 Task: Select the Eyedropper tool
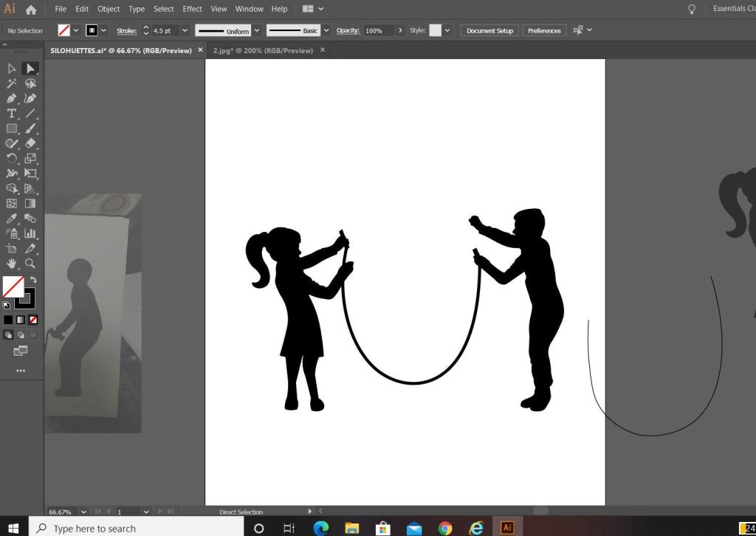pyautogui.click(x=12, y=219)
